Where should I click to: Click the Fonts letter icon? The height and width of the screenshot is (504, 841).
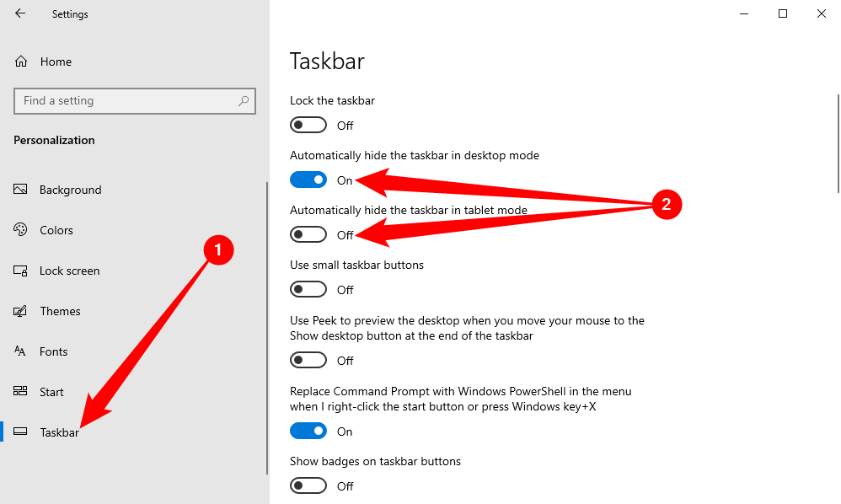(21, 351)
